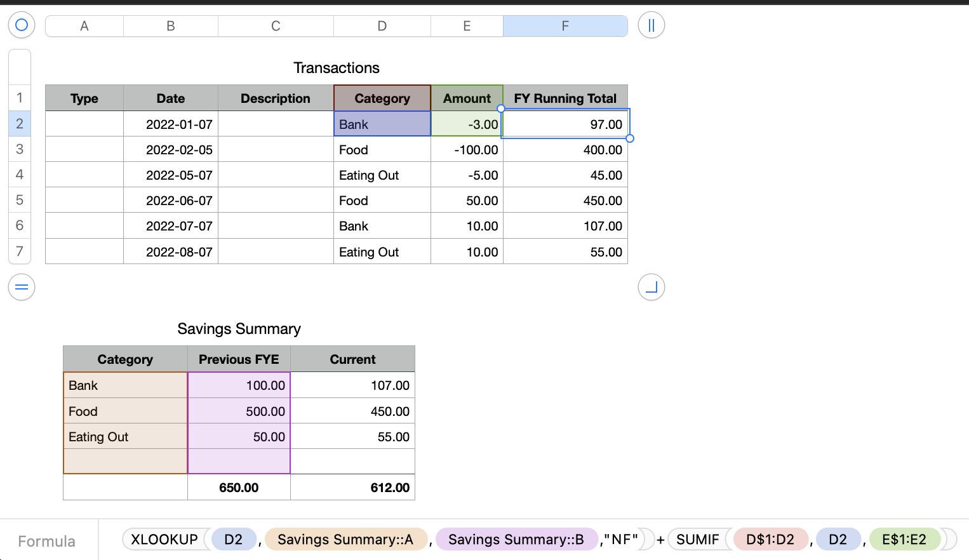Select column E header
969x560 pixels.
(x=467, y=26)
